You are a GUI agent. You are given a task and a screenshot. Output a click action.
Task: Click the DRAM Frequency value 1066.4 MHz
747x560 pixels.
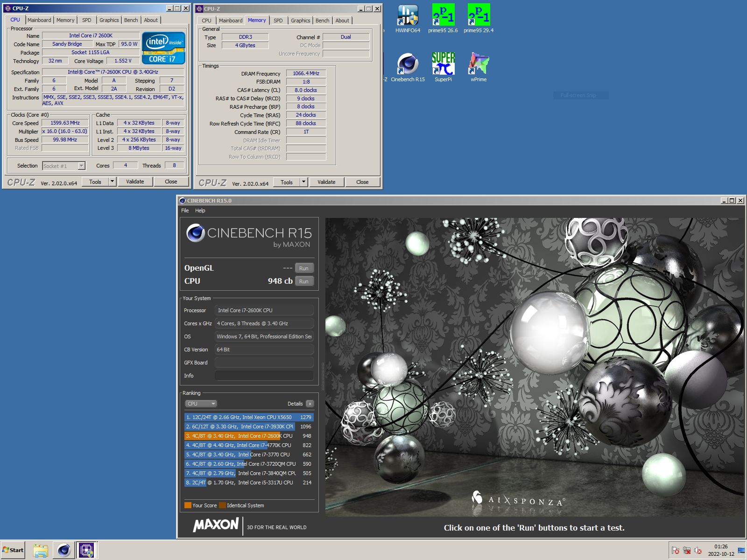(306, 73)
